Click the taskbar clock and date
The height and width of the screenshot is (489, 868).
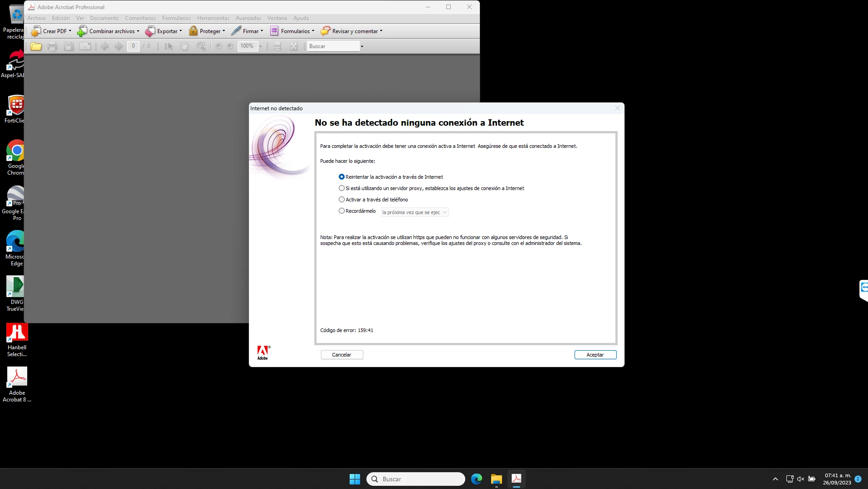pyautogui.click(x=837, y=479)
